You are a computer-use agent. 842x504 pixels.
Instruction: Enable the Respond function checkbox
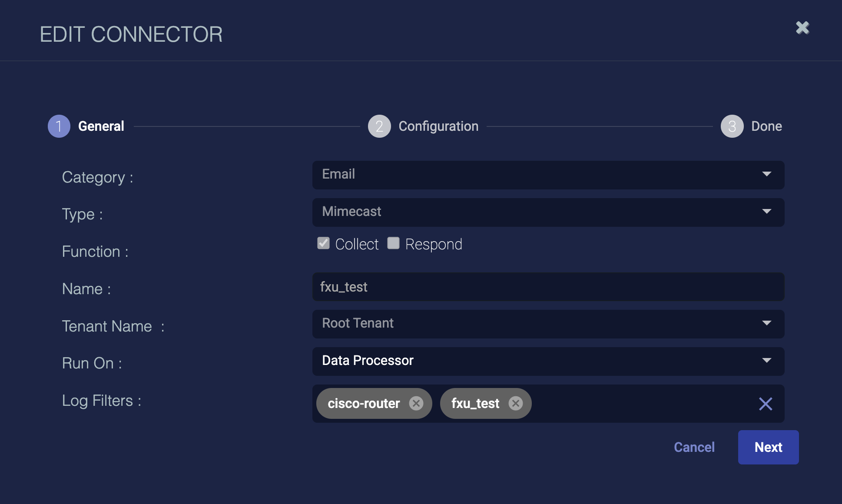[393, 243]
